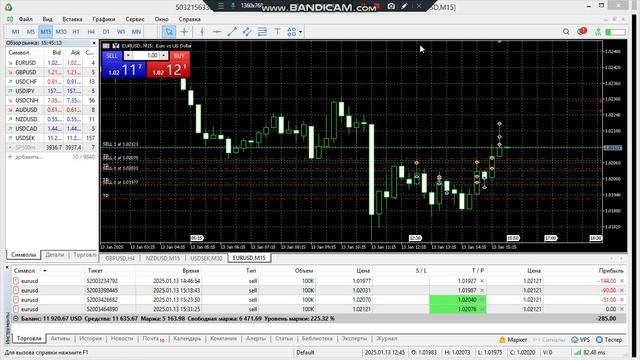
Task: Click the connection status bar indicator
Action: [616, 32]
